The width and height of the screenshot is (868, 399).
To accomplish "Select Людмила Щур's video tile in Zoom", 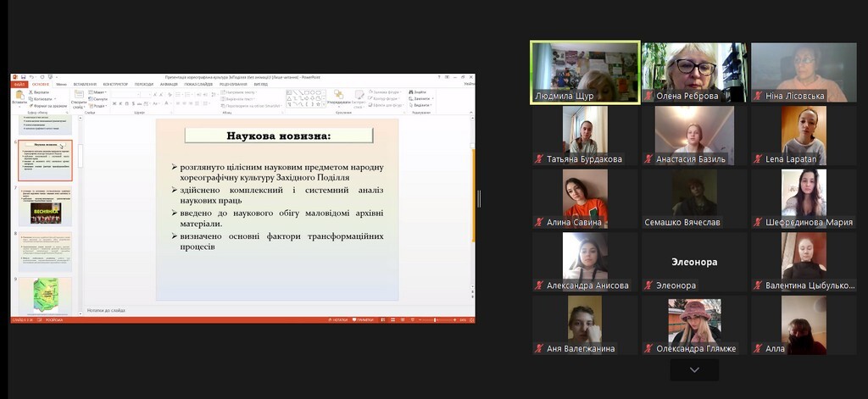I will (x=585, y=72).
